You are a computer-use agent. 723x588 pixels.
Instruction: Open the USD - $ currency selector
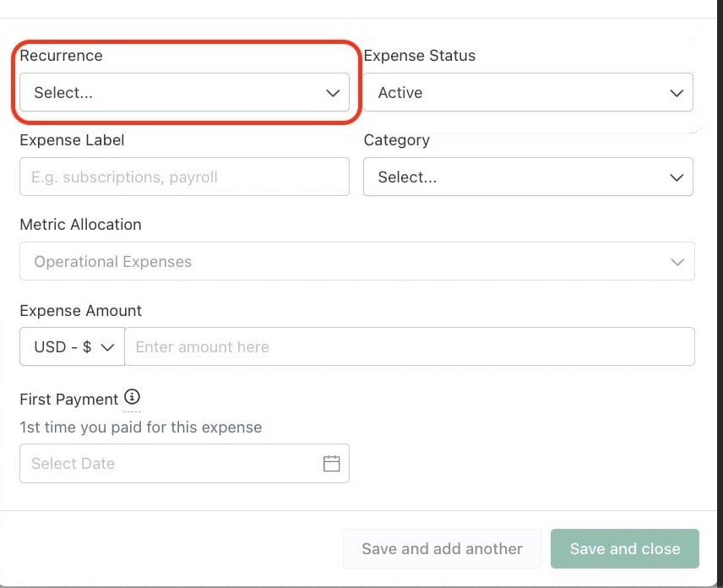(x=73, y=346)
